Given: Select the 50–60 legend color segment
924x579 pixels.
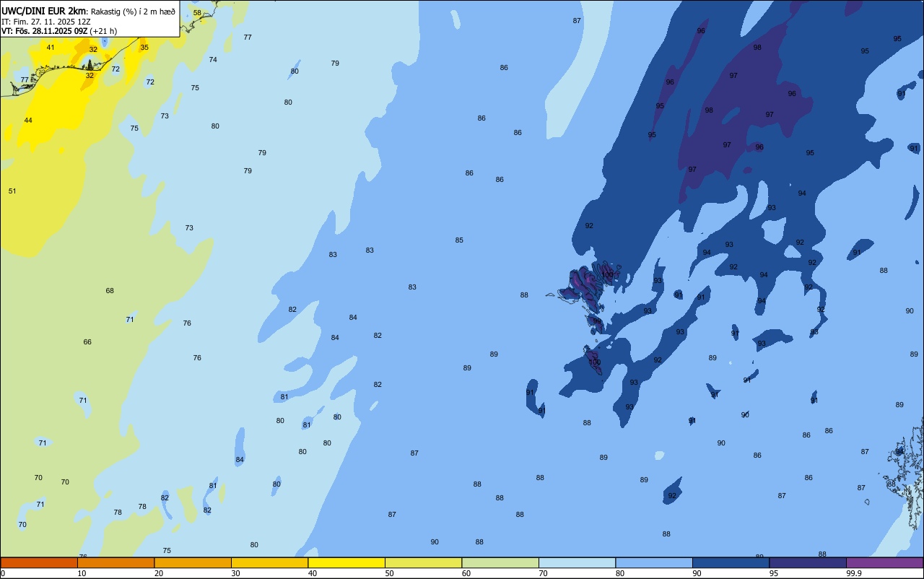Looking at the screenshot, I should pos(423,562).
